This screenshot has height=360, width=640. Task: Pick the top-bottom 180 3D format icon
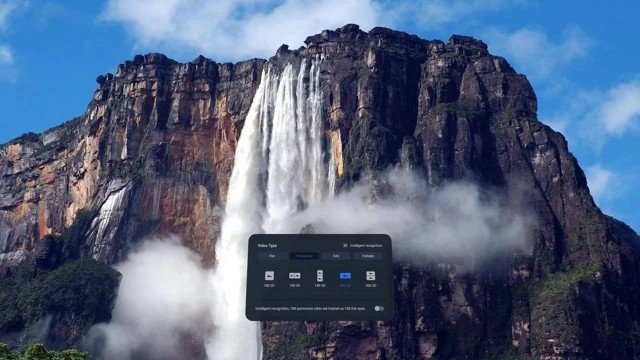(x=320, y=276)
